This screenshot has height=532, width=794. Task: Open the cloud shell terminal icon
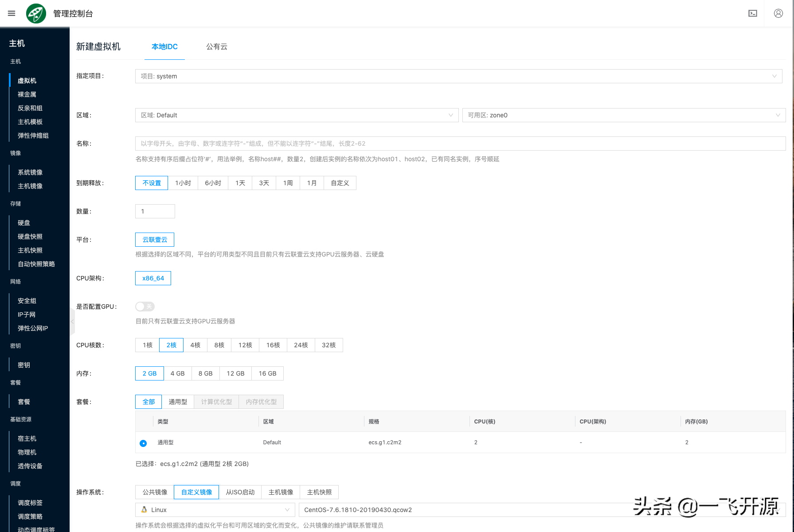[x=753, y=13]
